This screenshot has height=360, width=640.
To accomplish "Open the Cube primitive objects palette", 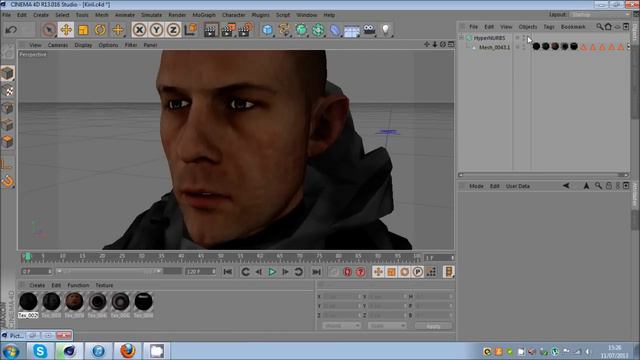I will click(x=267, y=30).
